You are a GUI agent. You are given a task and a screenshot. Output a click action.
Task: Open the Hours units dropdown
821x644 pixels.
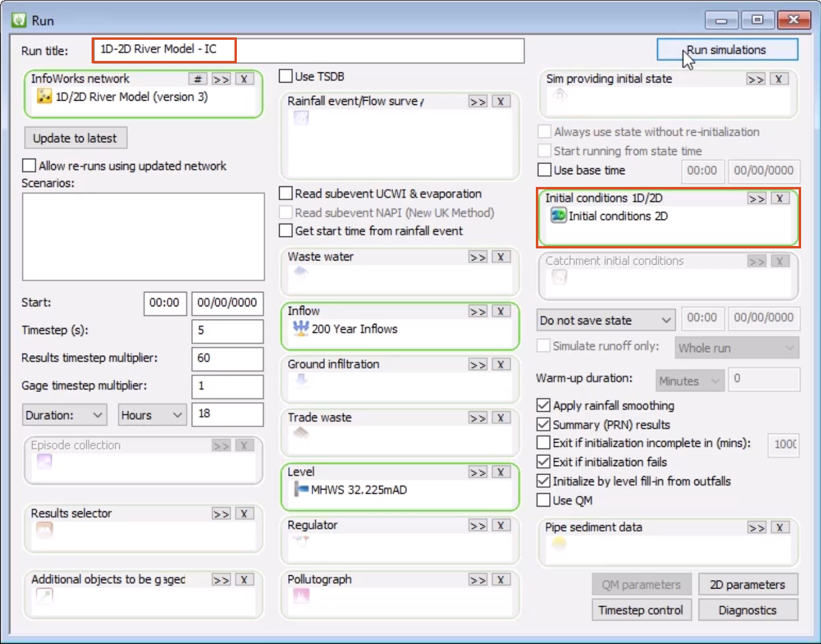point(152,415)
